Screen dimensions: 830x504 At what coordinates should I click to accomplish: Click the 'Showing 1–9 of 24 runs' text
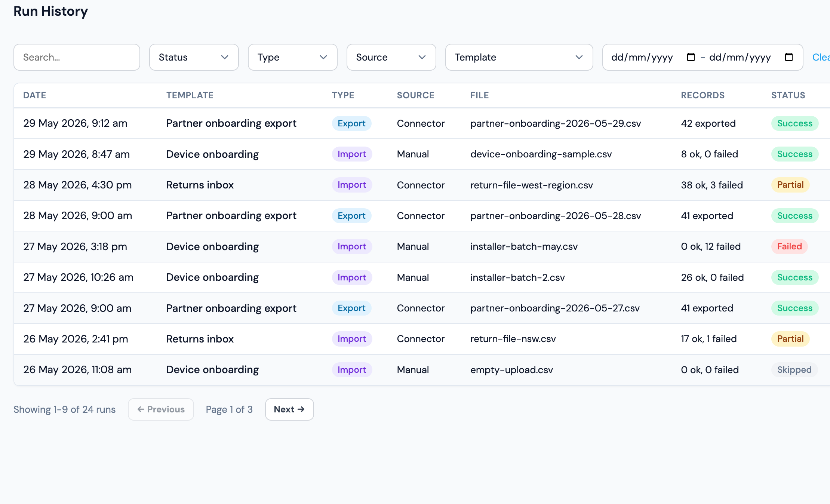click(x=65, y=409)
